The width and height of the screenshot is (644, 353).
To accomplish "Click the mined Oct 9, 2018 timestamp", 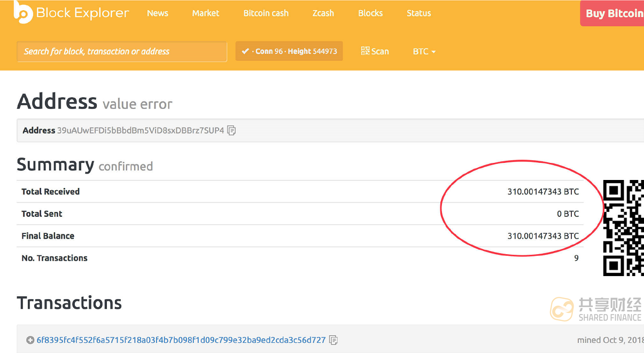I will pyautogui.click(x=610, y=340).
